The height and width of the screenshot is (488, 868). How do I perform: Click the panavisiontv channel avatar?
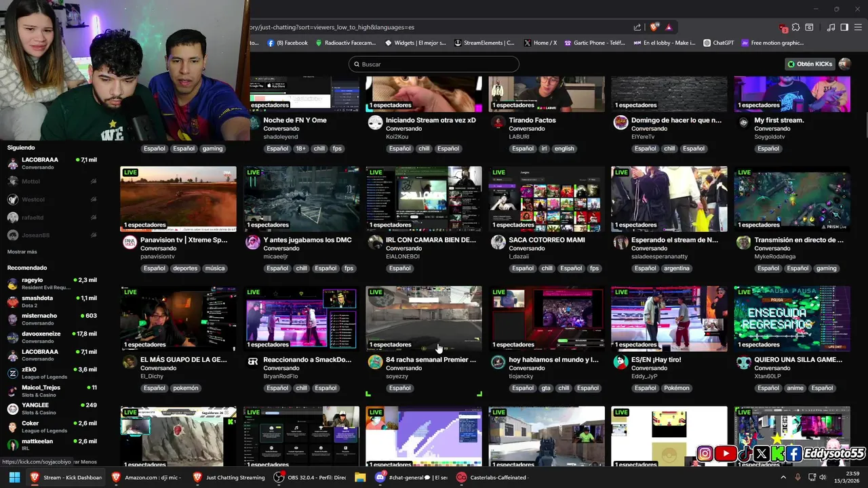pyautogui.click(x=130, y=243)
